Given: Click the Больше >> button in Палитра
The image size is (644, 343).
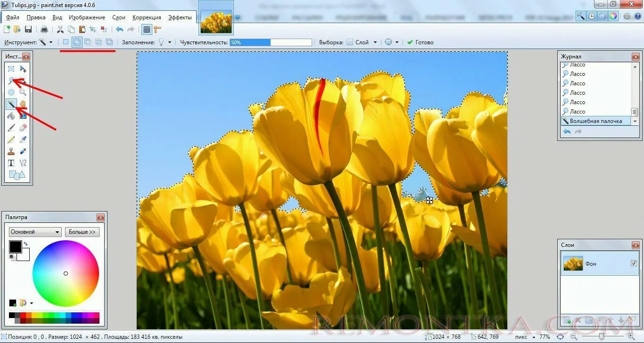Looking at the screenshot, I should tap(82, 232).
